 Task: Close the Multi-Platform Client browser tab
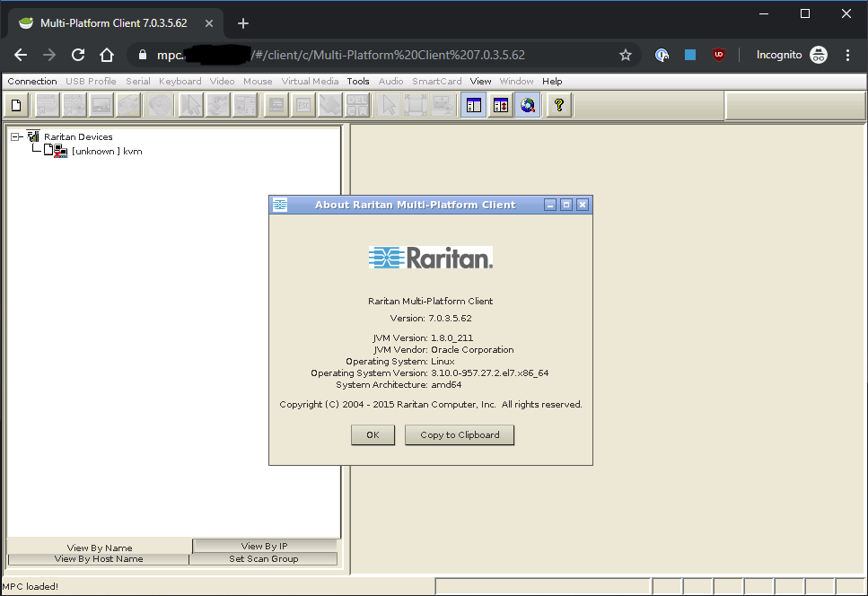pyautogui.click(x=208, y=23)
